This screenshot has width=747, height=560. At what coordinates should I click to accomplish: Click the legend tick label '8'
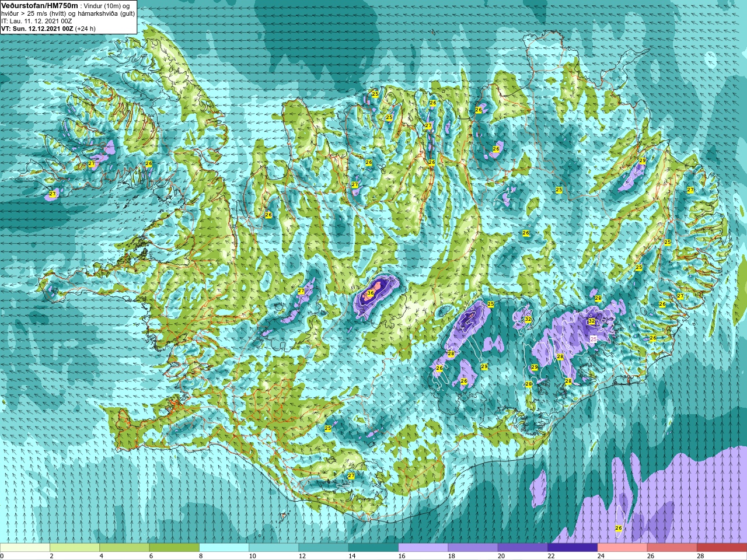click(x=201, y=556)
